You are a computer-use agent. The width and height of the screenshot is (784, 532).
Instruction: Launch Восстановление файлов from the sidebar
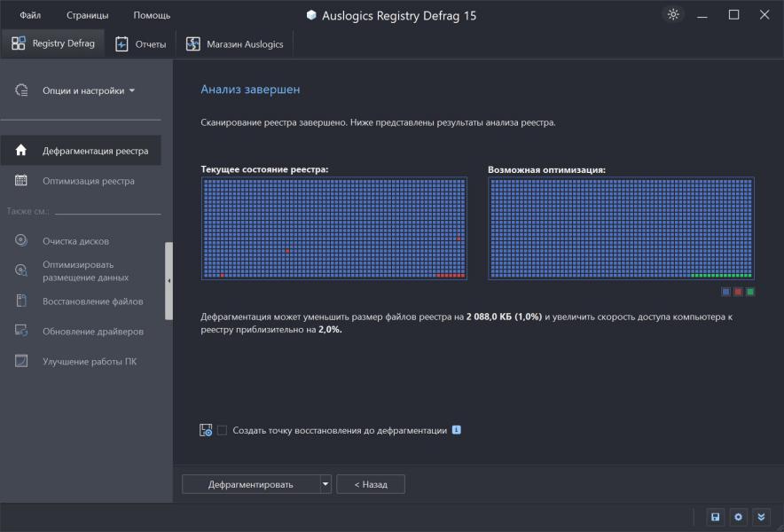[x=92, y=301]
